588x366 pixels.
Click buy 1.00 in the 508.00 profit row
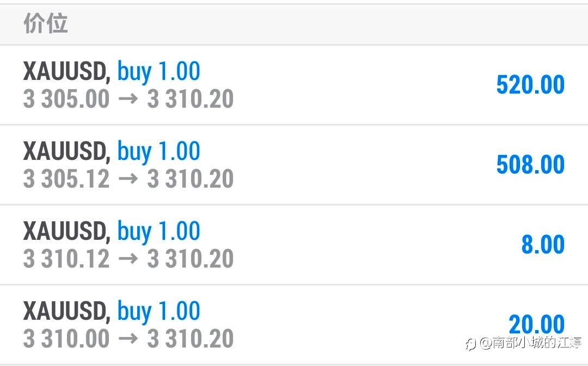[x=159, y=151]
